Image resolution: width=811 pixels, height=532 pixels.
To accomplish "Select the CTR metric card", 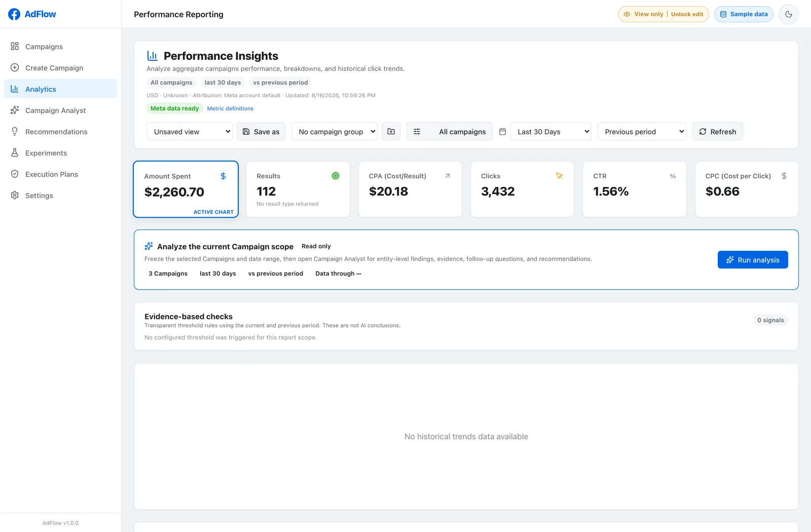I will [635, 189].
